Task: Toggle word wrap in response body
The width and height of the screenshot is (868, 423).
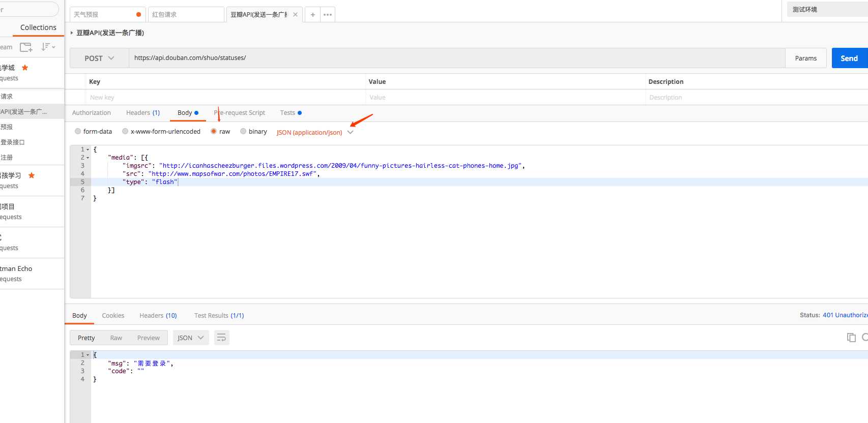Action: [x=221, y=338]
